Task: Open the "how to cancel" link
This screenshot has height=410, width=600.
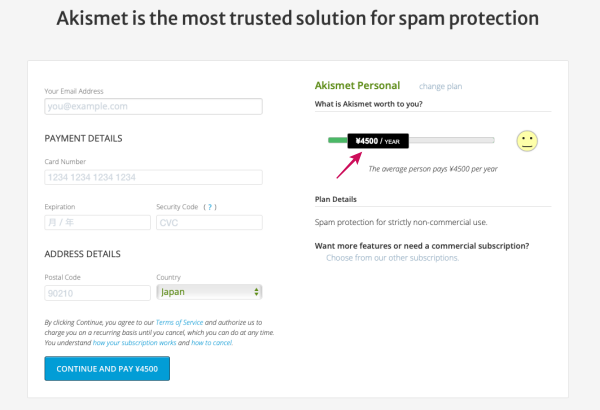Action: [211, 343]
